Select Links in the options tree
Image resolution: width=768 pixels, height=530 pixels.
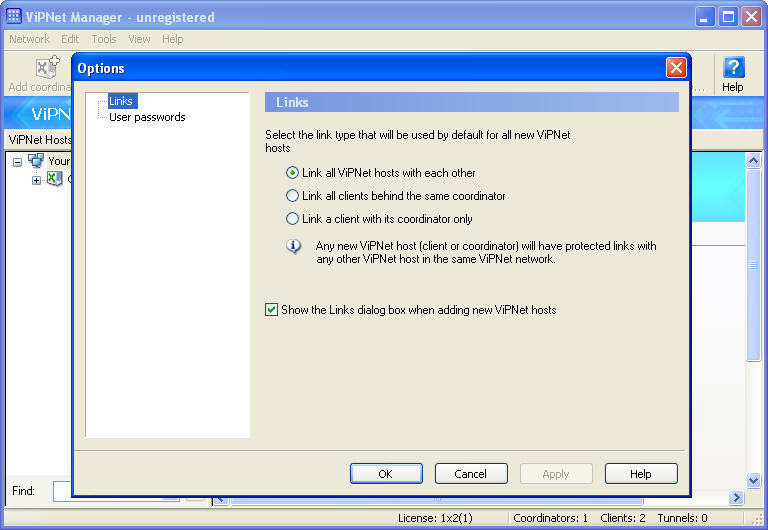(120, 101)
